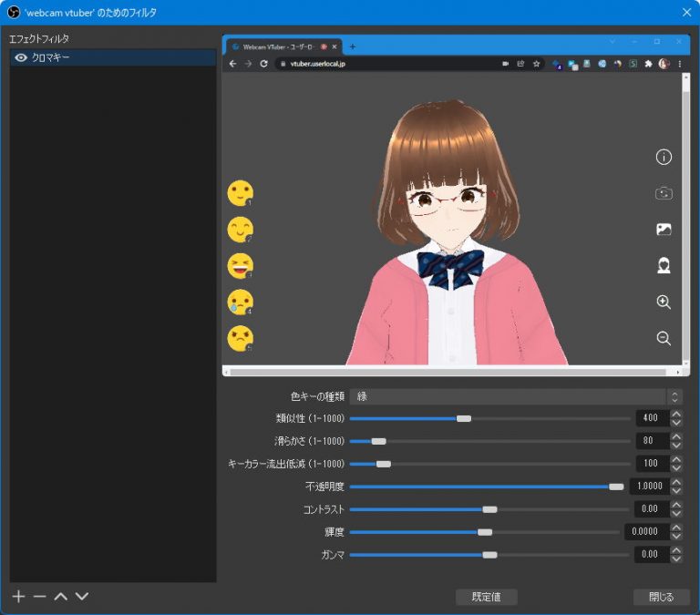Click the 輝度 slider handle
This screenshot has height=615, width=700.
tap(485, 532)
